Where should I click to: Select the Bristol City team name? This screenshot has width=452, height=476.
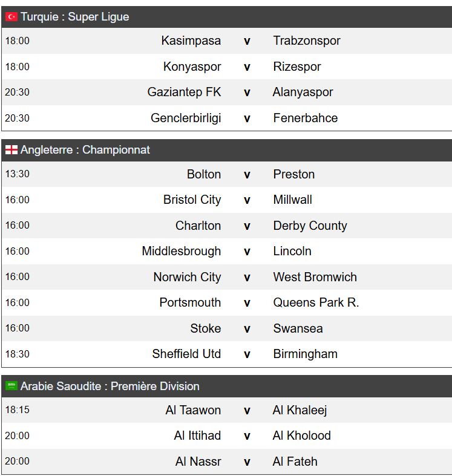point(192,200)
